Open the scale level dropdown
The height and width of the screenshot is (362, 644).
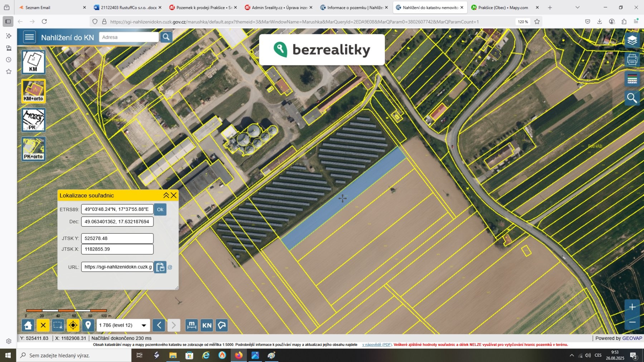(x=123, y=325)
